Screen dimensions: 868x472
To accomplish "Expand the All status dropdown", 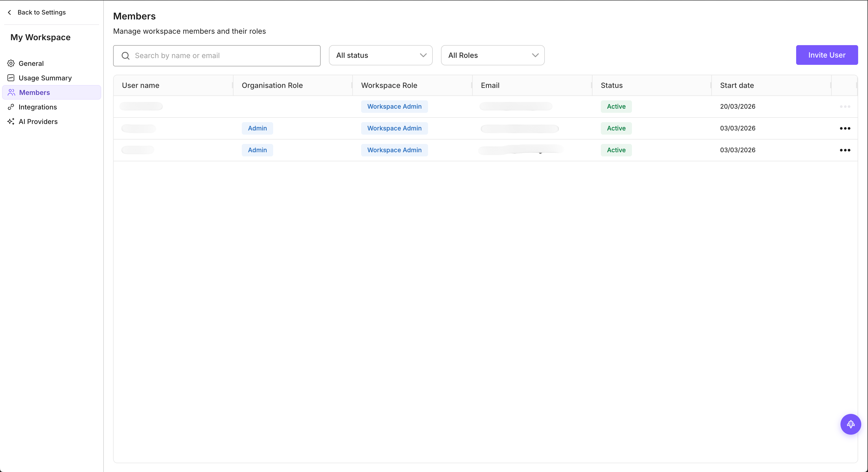I will [380, 55].
